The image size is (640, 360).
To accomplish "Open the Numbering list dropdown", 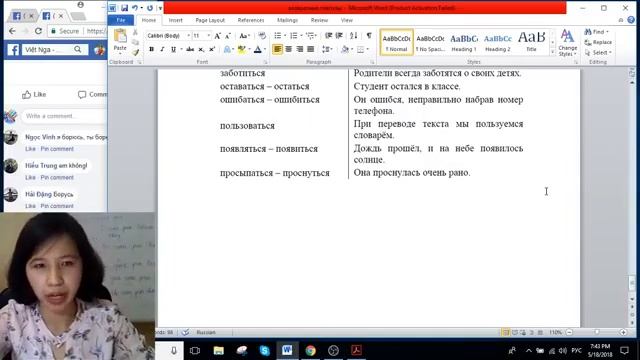I will click(x=301, y=36).
